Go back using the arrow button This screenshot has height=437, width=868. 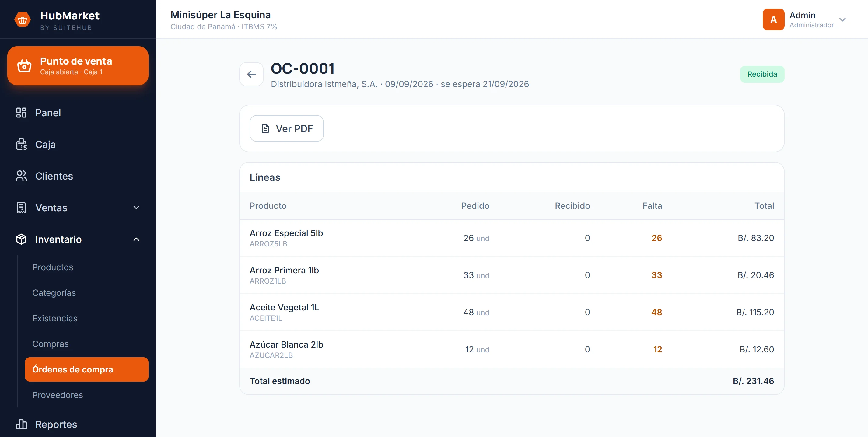click(x=251, y=74)
